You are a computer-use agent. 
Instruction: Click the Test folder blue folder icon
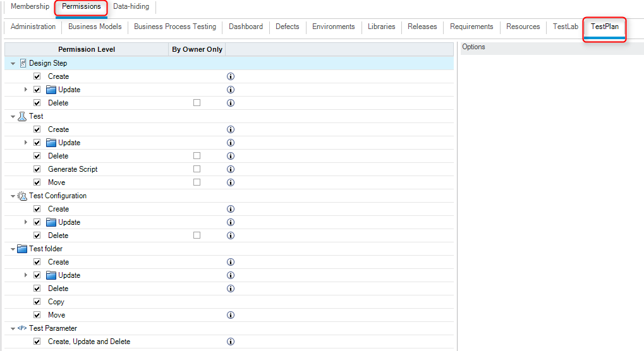click(22, 249)
